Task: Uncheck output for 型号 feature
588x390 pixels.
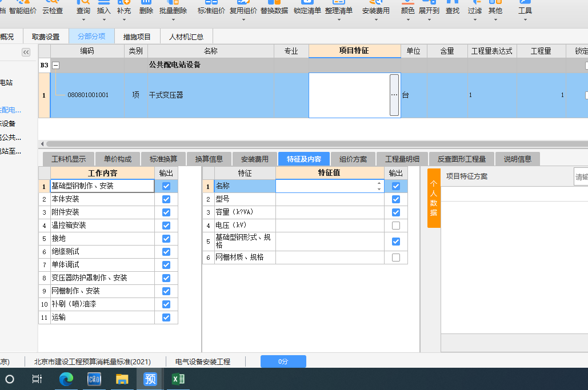Action: 395,199
